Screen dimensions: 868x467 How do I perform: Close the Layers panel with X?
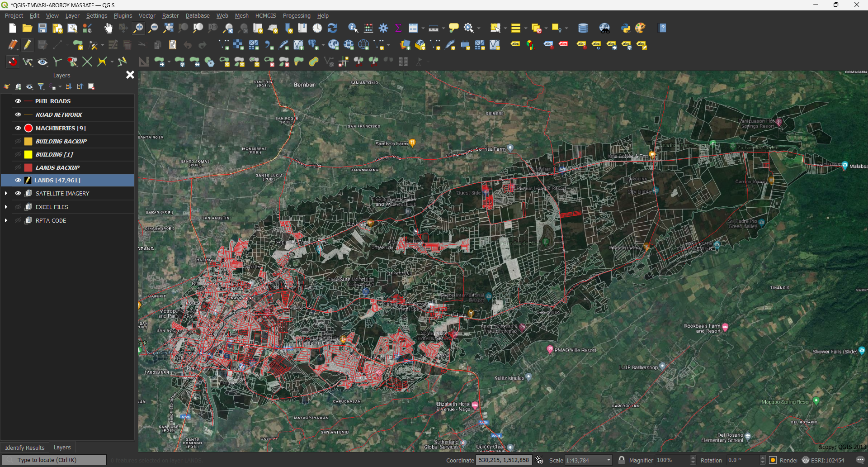point(130,75)
